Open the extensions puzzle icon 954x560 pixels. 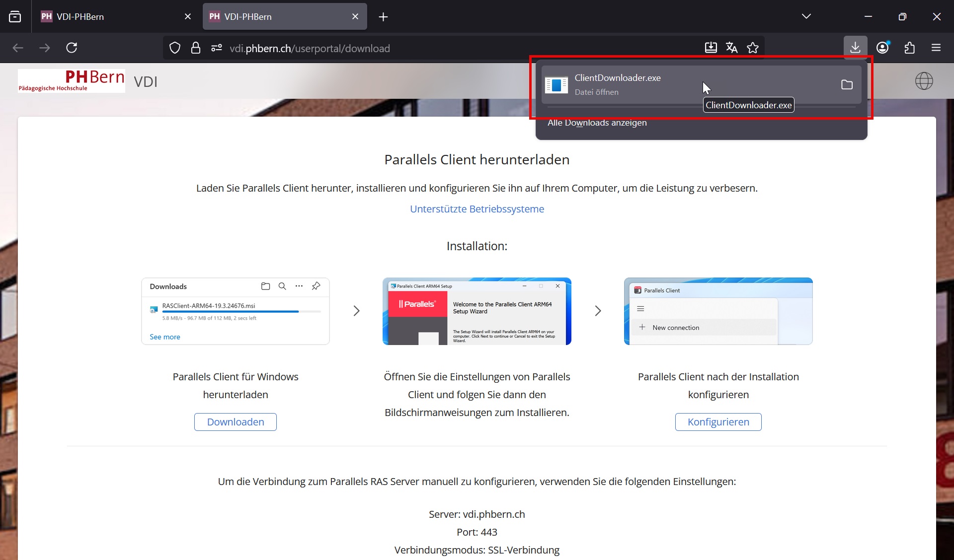(x=909, y=48)
